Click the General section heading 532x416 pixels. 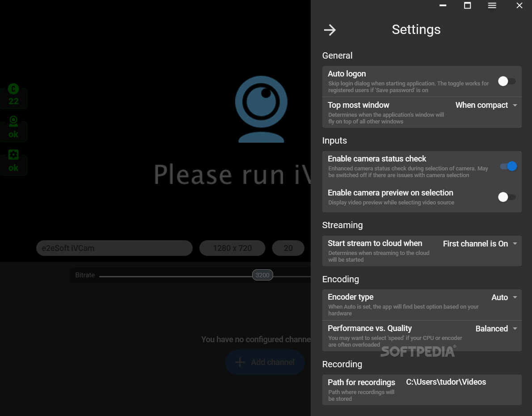(x=337, y=55)
